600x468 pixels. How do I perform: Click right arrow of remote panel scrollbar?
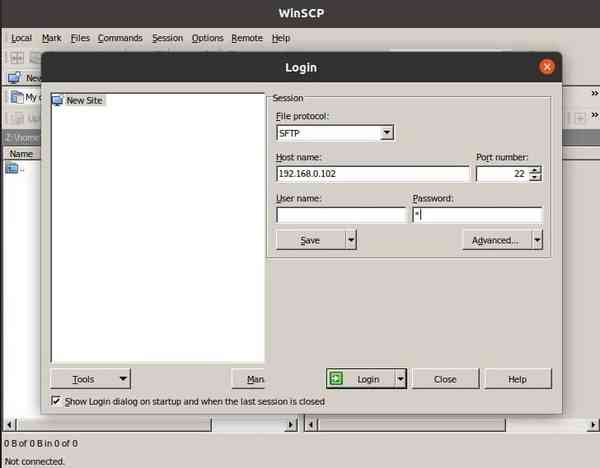[x=593, y=424]
